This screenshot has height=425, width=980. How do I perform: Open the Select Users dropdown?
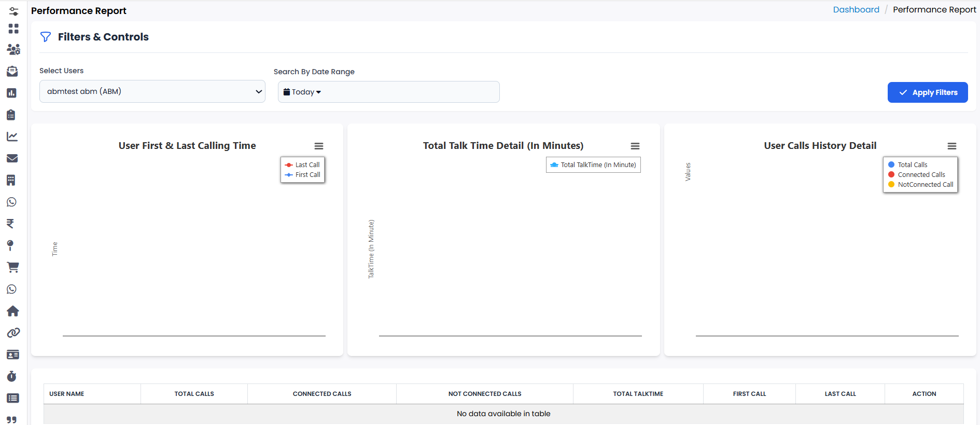(x=152, y=92)
